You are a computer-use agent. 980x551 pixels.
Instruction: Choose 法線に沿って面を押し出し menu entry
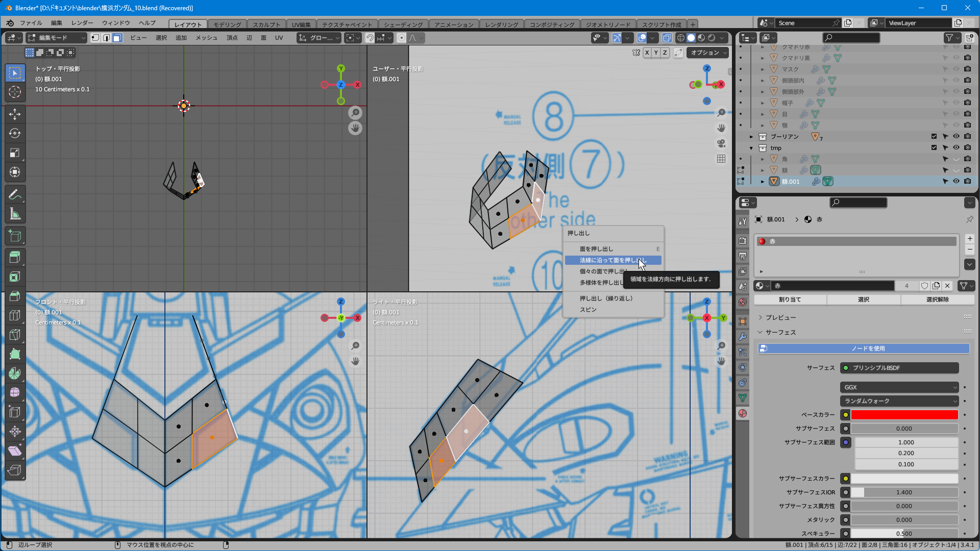pyautogui.click(x=612, y=260)
